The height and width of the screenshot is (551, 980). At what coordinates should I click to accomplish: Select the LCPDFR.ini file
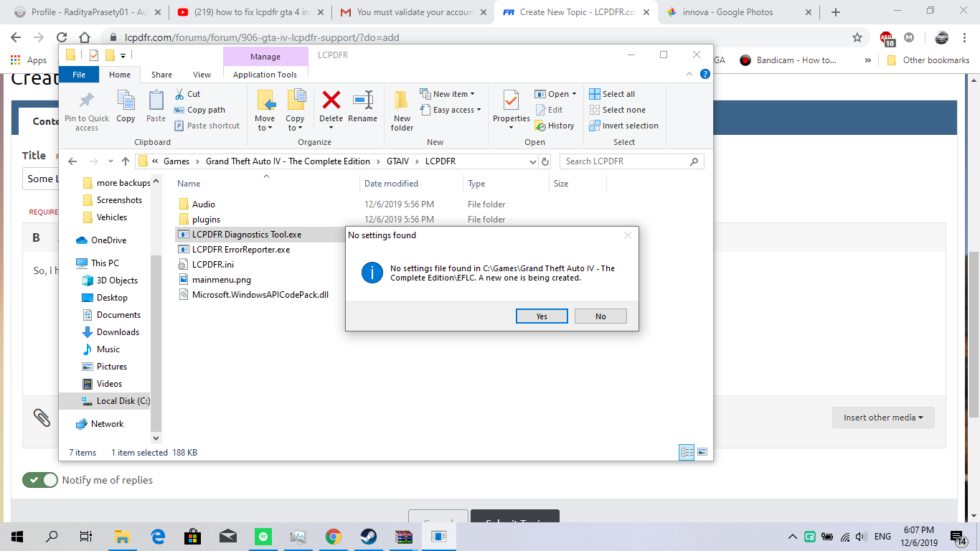tap(213, 265)
